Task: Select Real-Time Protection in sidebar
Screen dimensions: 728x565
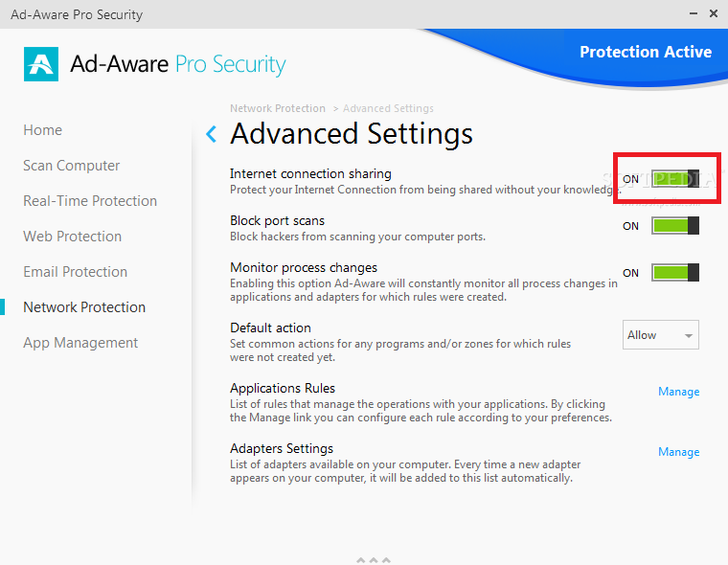Action: click(90, 201)
